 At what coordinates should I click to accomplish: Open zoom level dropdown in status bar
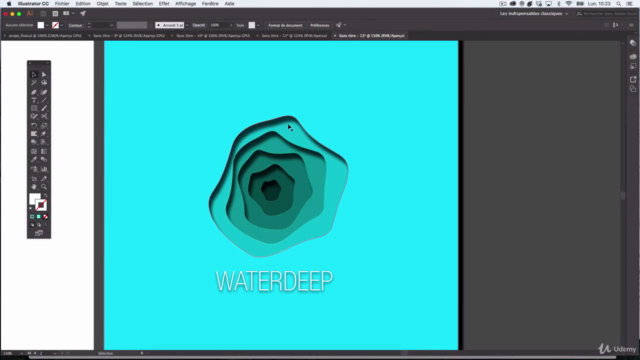pyautogui.click(x=22, y=353)
